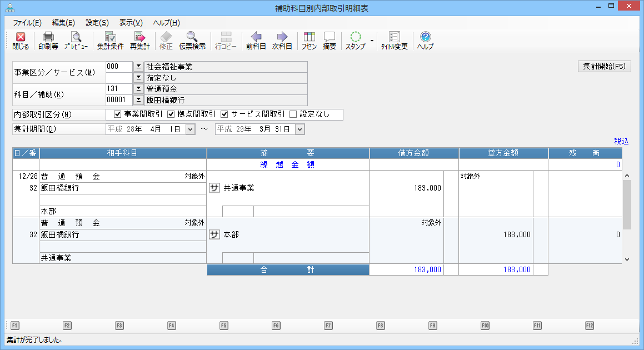
Task: Open the プレビュー print preview
Action: 76,41
